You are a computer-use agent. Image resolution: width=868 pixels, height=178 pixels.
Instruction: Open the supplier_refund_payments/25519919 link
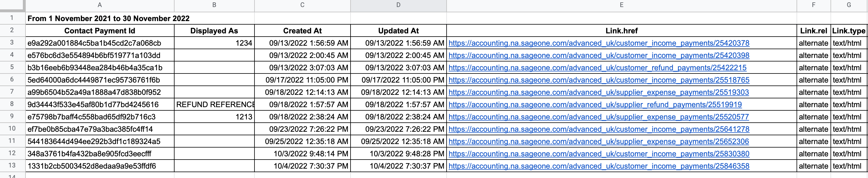click(595, 105)
